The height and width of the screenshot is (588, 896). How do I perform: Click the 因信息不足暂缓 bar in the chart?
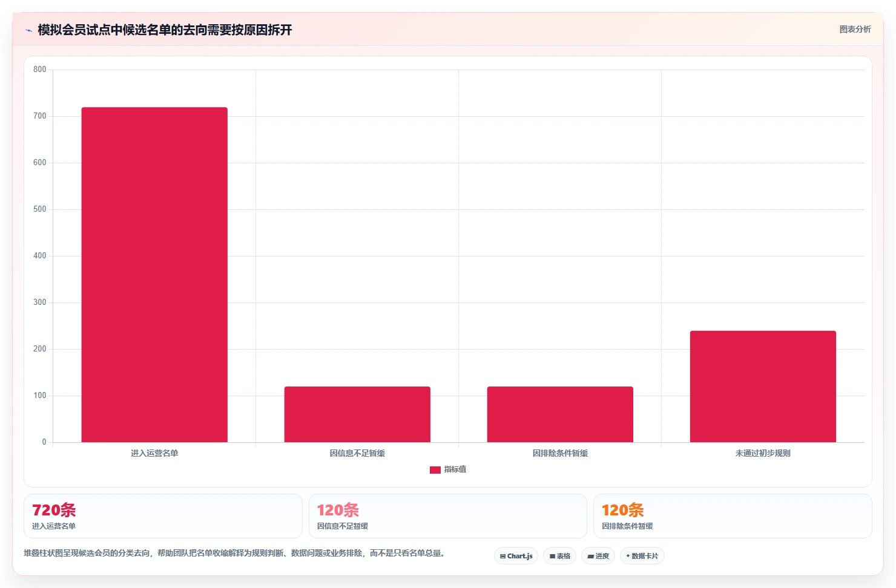[x=357, y=414]
